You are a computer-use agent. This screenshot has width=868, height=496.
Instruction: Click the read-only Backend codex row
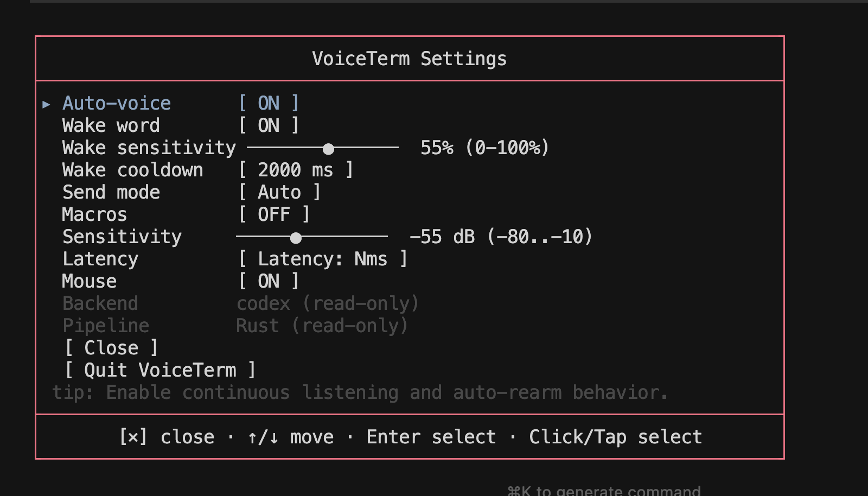pos(241,303)
